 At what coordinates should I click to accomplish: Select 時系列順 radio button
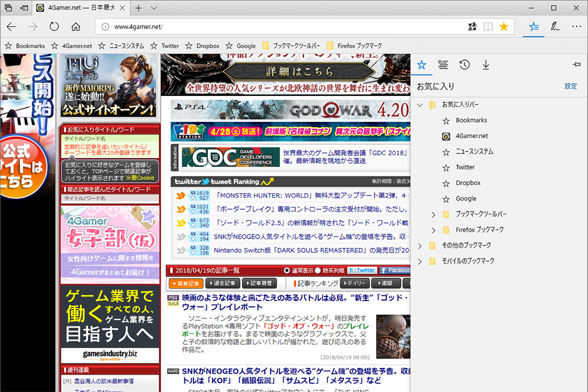318,270
